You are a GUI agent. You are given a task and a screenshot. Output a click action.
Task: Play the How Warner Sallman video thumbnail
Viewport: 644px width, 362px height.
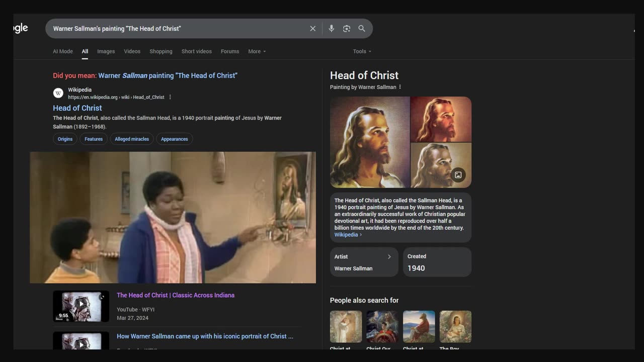click(x=81, y=340)
